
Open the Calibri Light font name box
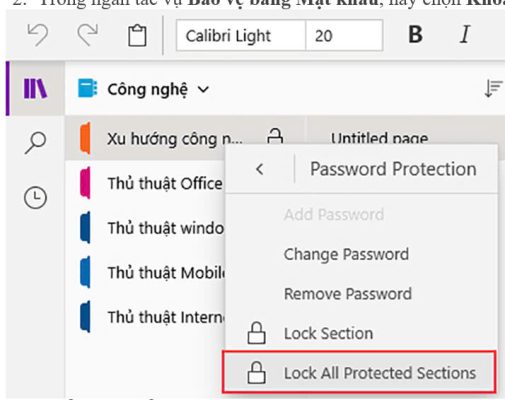coord(241,35)
